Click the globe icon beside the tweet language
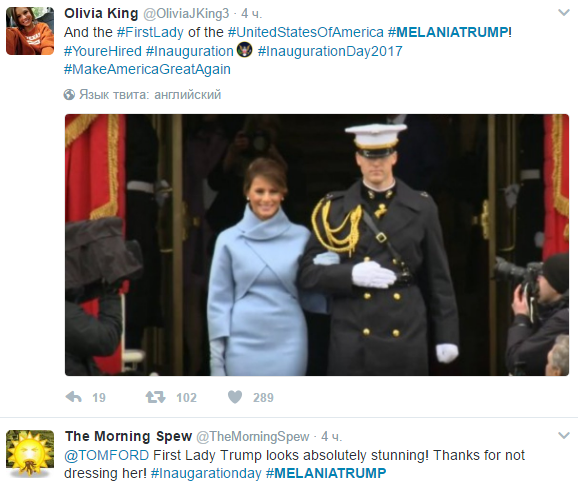Screen dimensions: 578x484 click(x=69, y=95)
